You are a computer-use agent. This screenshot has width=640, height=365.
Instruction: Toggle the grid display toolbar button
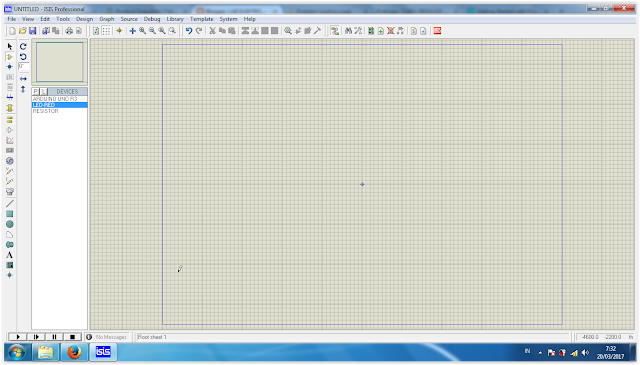106,31
